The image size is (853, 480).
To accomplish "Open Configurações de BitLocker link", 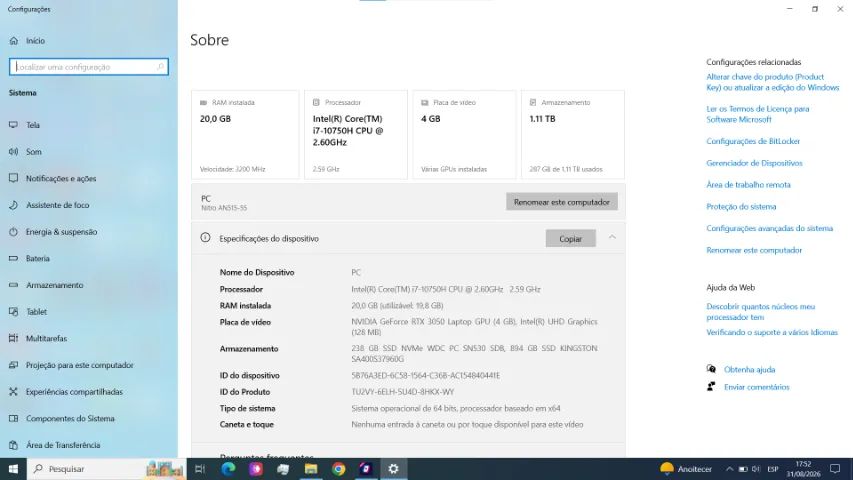I will pos(753,141).
